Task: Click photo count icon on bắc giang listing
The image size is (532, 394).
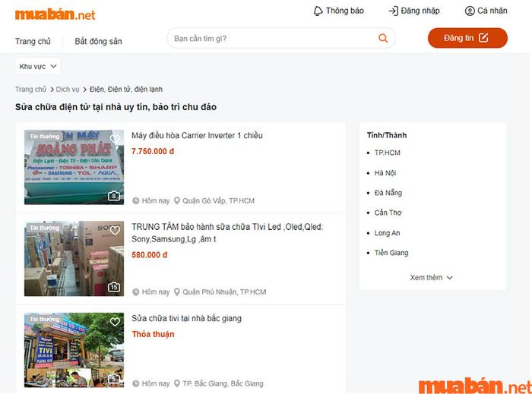Action: [x=114, y=378]
